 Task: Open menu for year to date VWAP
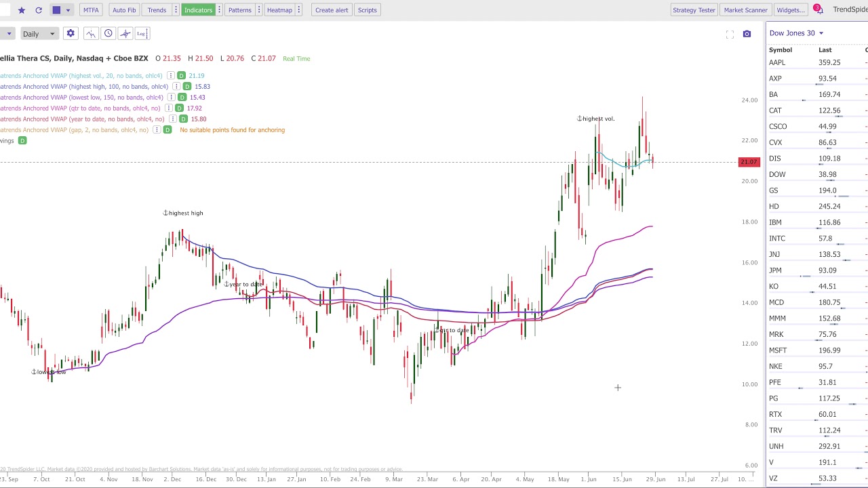click(x=173, y=119)
